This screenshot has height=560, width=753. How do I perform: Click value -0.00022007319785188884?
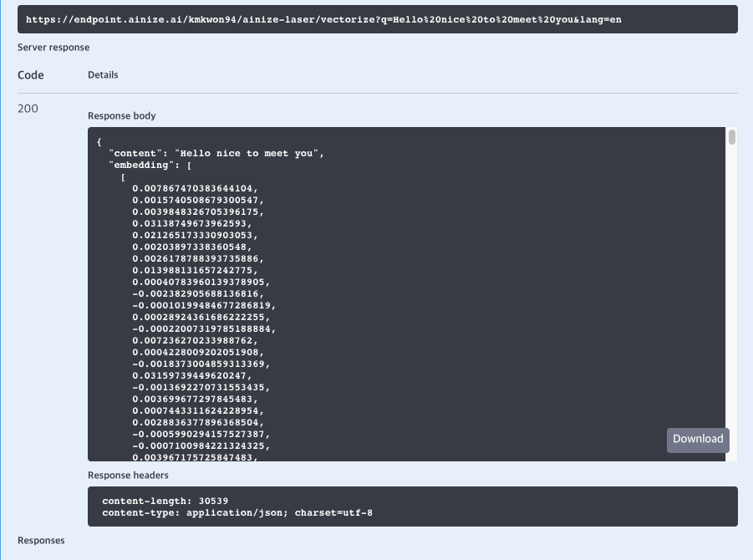coord(204,328)
